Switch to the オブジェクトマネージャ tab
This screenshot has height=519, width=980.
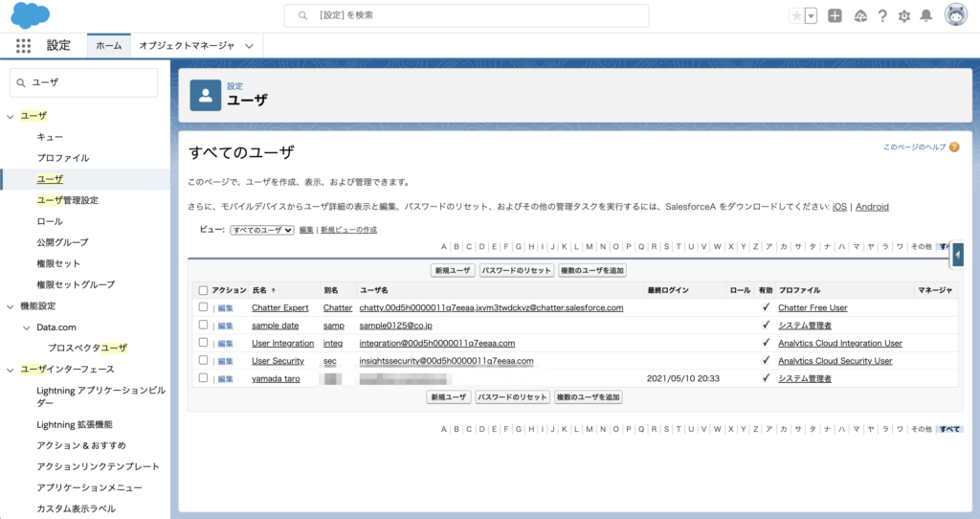tap(187, 46)
